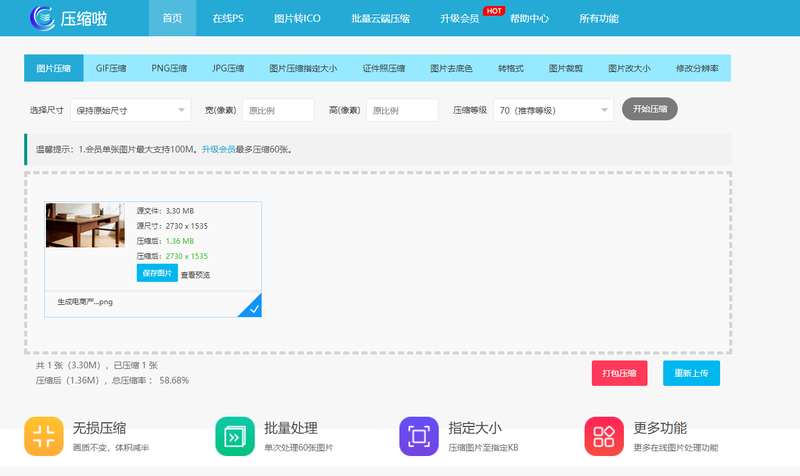Screen dimensions: 800x476
Task: Click the purple 指定大小 feature icon
Action: click(419, 436)
